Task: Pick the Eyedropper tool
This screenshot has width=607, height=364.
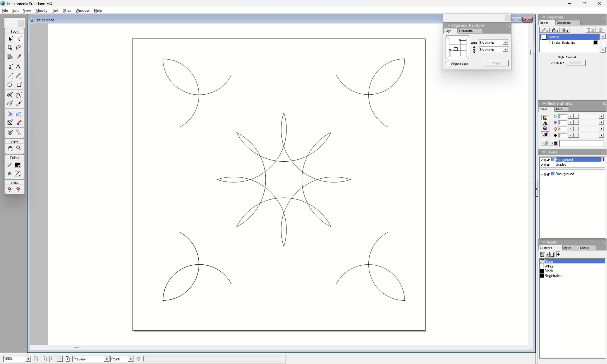Action: point(19,56)
